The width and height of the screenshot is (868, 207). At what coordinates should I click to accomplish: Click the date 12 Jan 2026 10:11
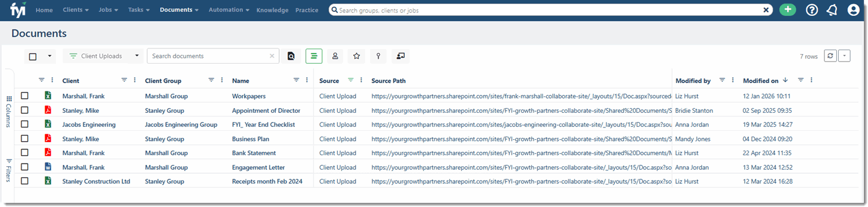(767, 96)
